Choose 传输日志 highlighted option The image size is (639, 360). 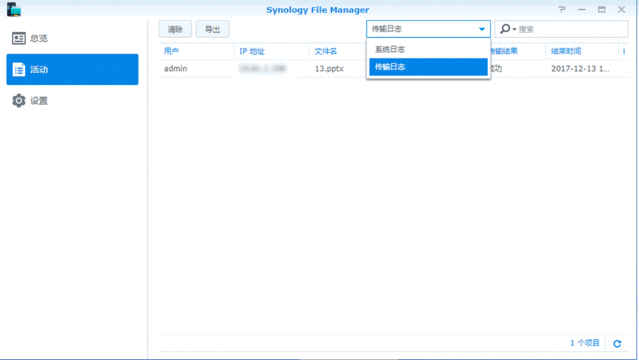click(x=428, y=67)
